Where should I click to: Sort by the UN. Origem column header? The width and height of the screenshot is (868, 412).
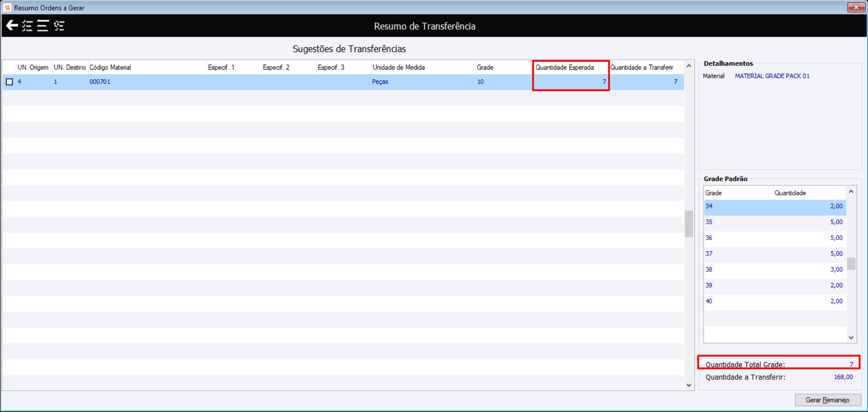click(33, 67)
